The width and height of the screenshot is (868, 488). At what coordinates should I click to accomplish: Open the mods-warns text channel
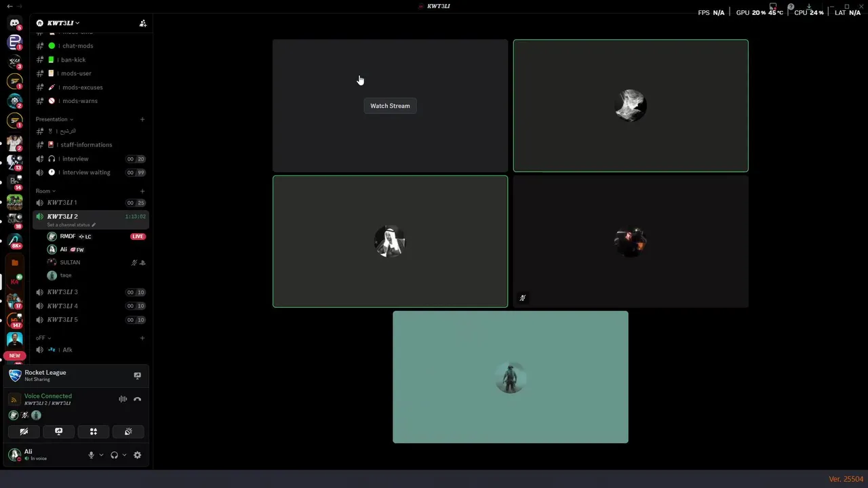tap(91, 101)
